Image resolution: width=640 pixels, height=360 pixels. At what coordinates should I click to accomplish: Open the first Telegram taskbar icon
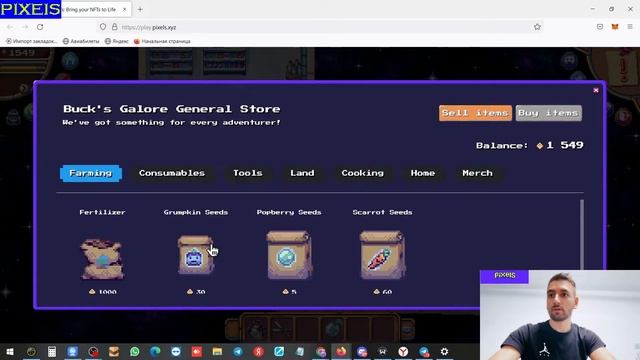pyautogui.click(x=238, y=351)
